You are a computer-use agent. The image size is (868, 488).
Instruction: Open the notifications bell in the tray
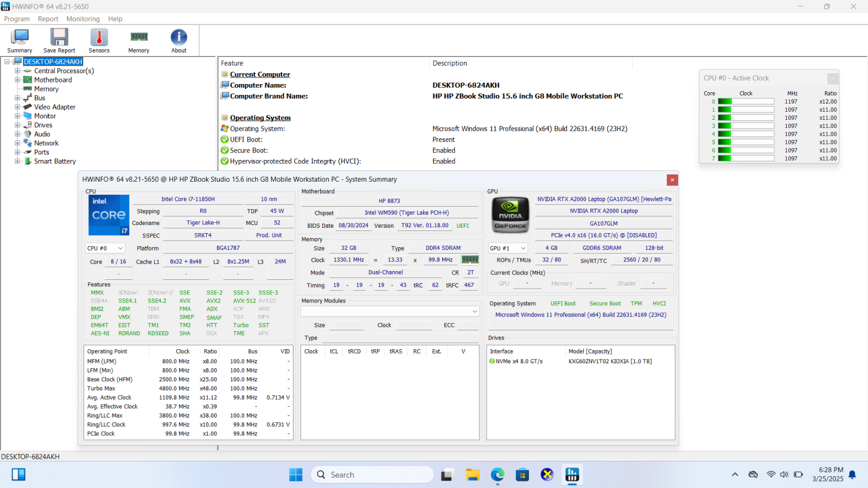coord(852,474)
